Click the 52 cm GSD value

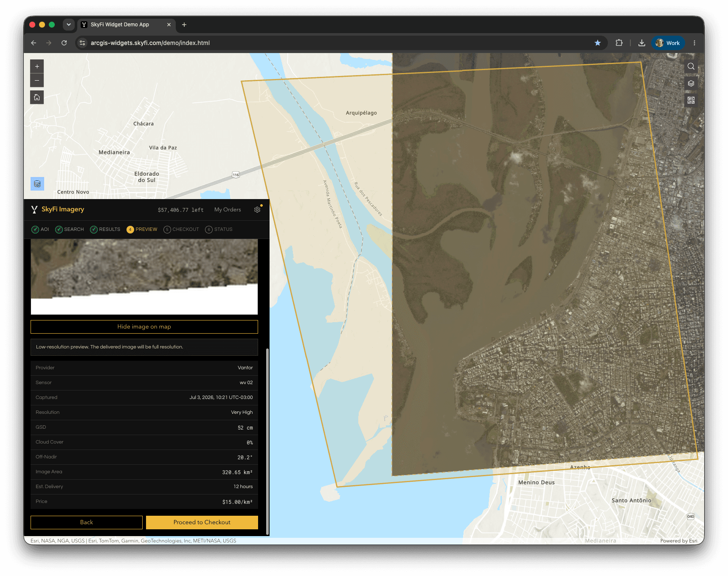pos(245,428)
